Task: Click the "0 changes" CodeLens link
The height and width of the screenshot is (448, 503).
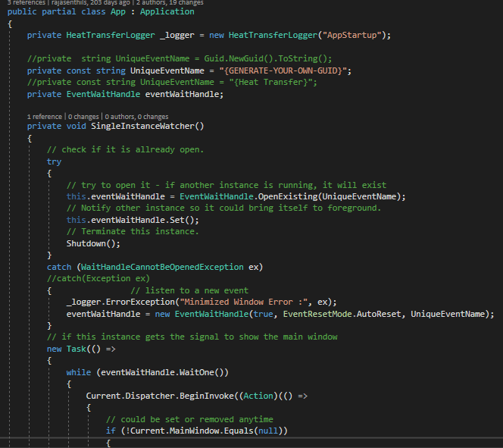Action: click(83, 117)
